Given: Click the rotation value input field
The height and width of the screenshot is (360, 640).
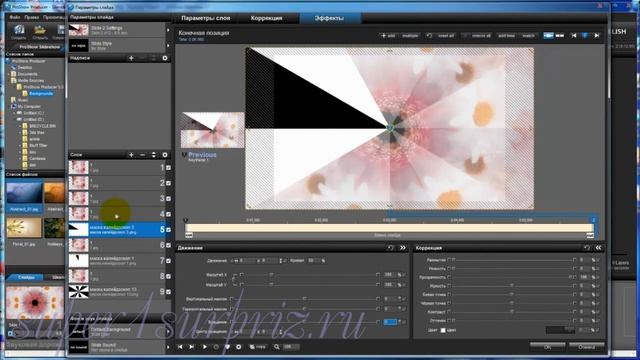Looking at the screenshot, I should pyautogui.click(x=390, y=322).
